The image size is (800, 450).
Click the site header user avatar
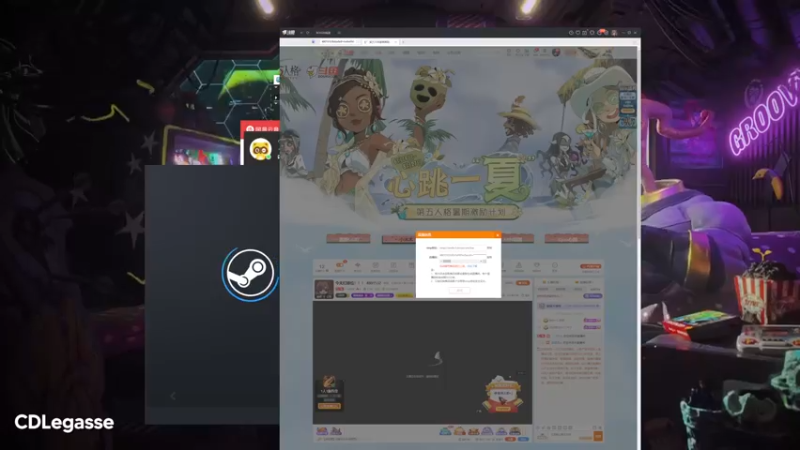556,52
